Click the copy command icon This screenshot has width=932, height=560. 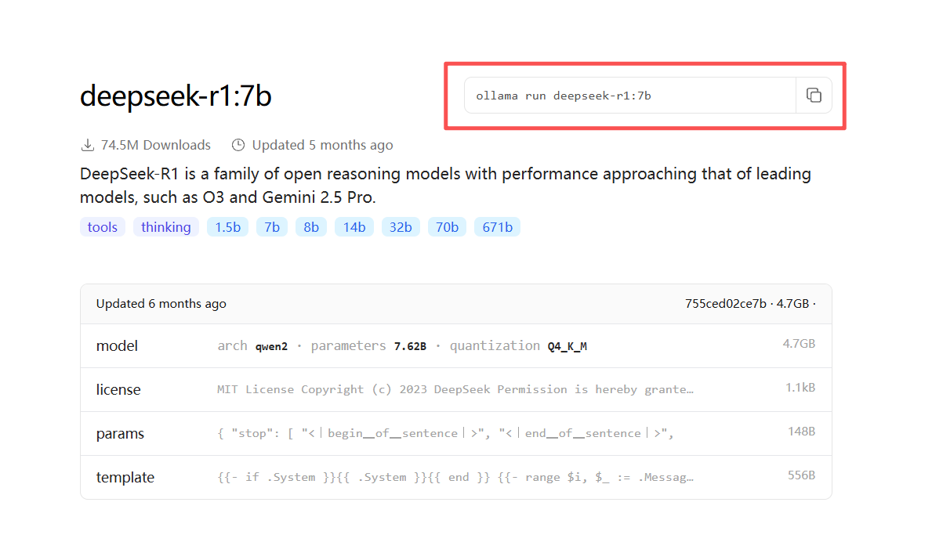pyautogui.click(x=814, y=96)
